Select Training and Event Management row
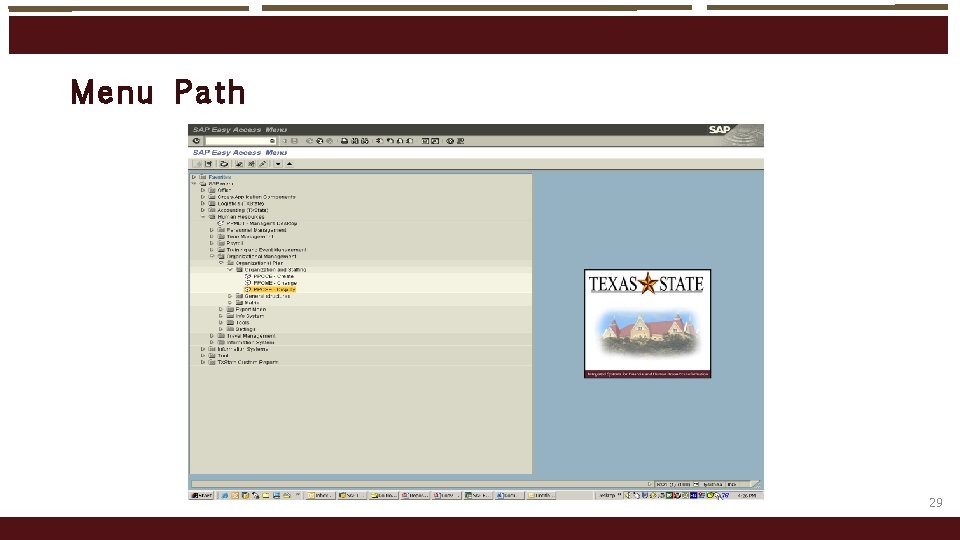The width and height of the screenshot is (960, 540). point(266,250)
